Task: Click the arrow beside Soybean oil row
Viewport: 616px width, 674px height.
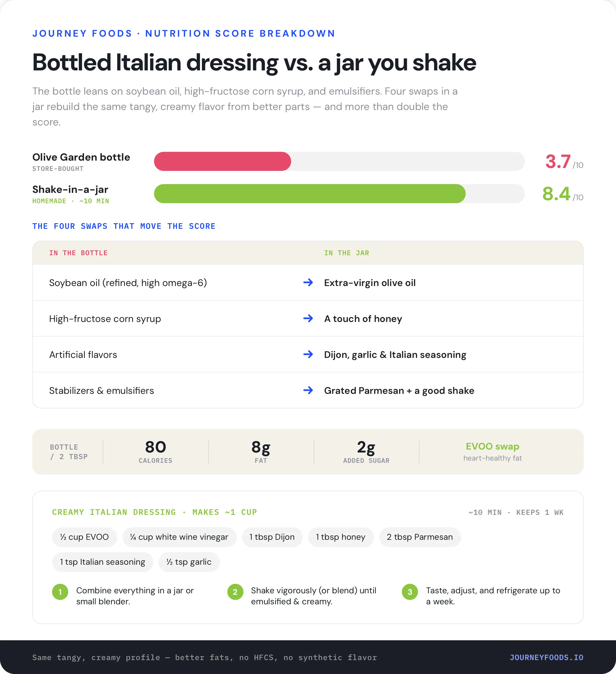Action: [x=308, y=283]
